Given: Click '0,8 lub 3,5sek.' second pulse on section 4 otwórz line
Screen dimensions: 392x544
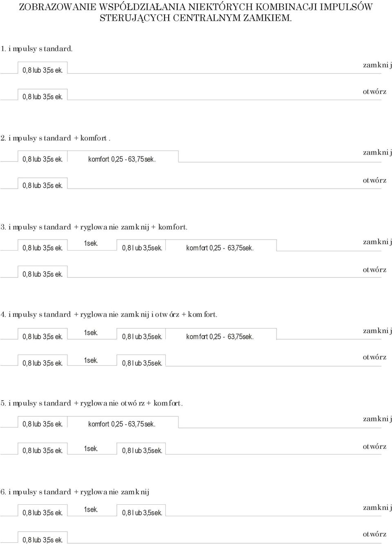Looking at the screenshot, I should click(x=142, y=363).
